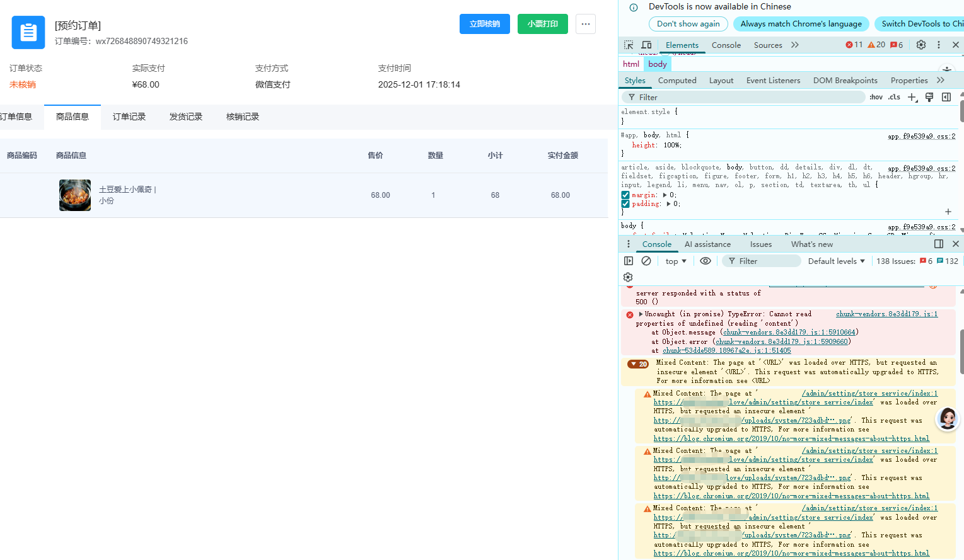
Task: Click the 小票打印 button
Action: click(542, 24)
